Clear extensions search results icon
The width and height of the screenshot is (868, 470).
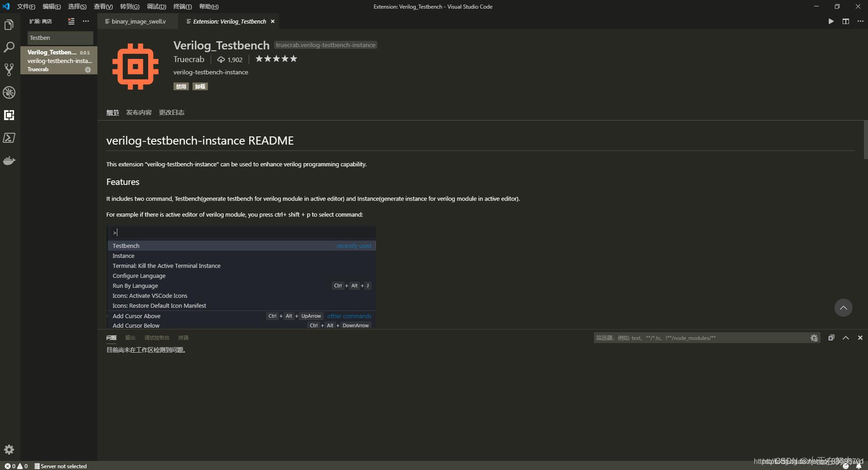pos(71,21)
